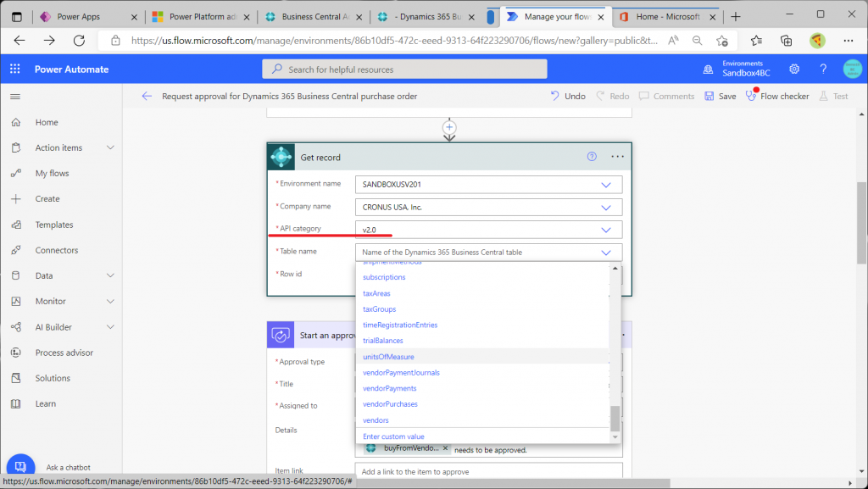Viewport: 868px width, 489px height.
Task: Toggle the Table name dropdown arrow
Action: (606, 253)
